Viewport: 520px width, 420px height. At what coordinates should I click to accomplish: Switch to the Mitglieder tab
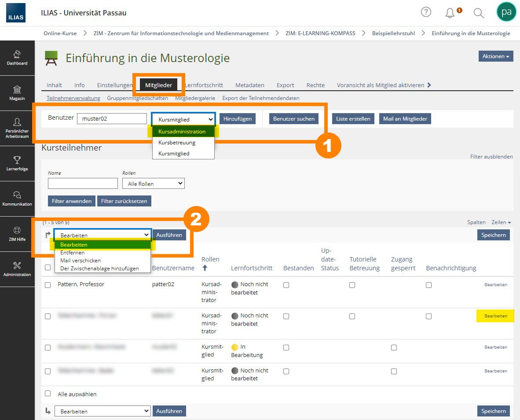158,85
